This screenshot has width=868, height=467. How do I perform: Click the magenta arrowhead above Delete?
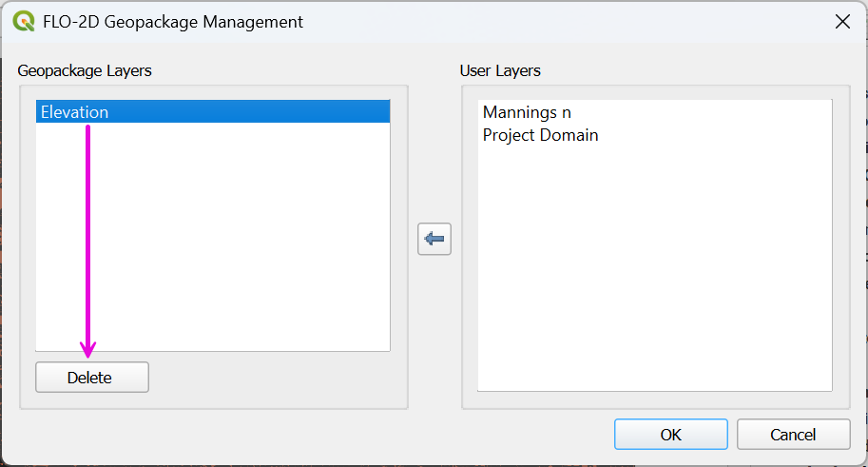(x=88, y=349)
